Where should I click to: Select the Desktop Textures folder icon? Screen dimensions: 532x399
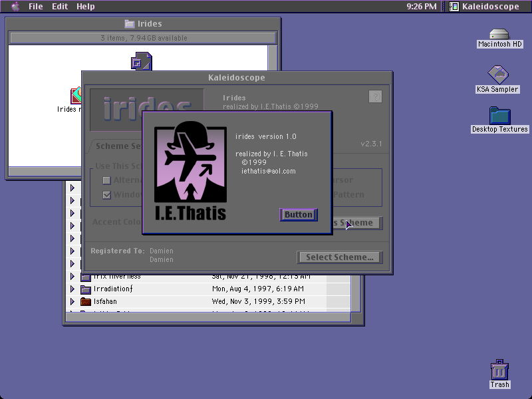(x=500, y=115)
